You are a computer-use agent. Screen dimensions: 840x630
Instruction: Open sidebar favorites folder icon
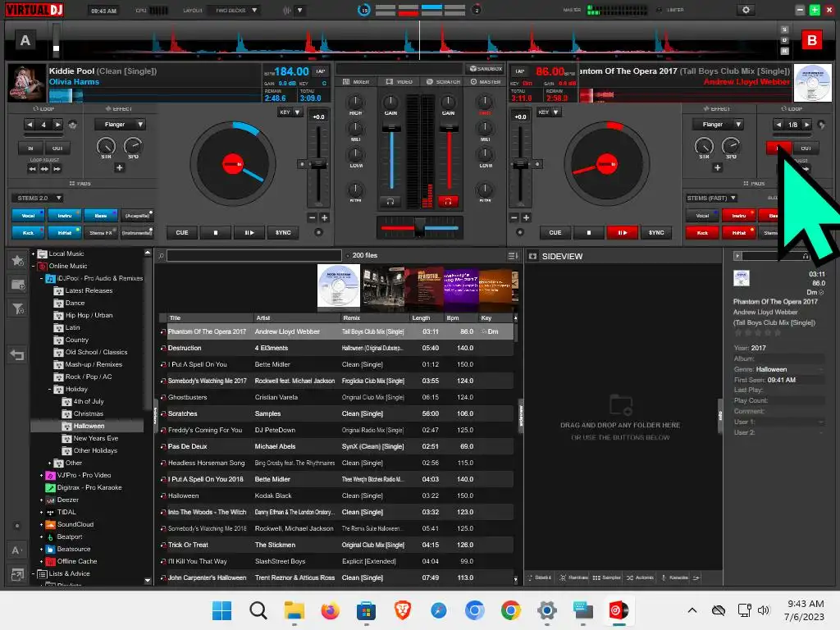(18, 261)
